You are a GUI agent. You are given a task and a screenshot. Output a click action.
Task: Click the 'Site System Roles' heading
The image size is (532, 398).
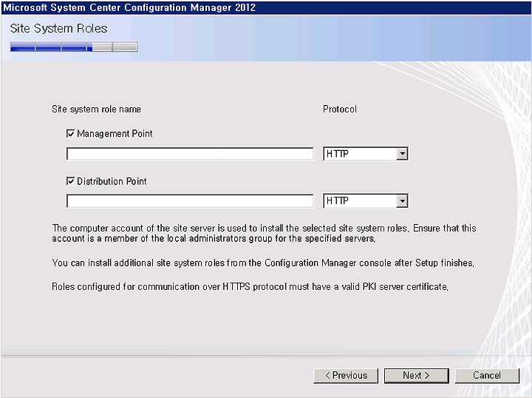click(x=58, y=29)
